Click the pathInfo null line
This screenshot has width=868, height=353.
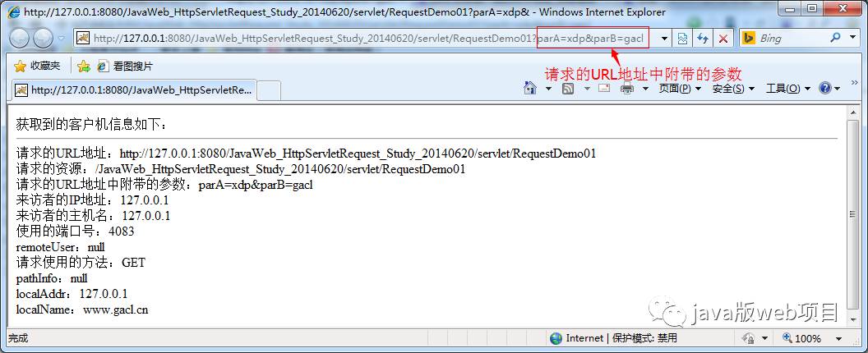tap(52, 277)
